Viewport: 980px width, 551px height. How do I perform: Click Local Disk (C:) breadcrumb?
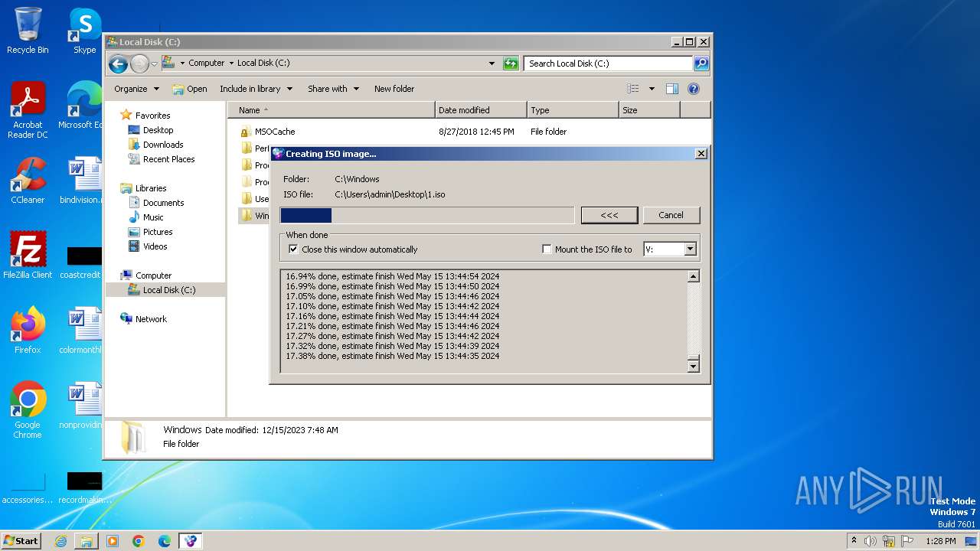click(x=263, y=64)
